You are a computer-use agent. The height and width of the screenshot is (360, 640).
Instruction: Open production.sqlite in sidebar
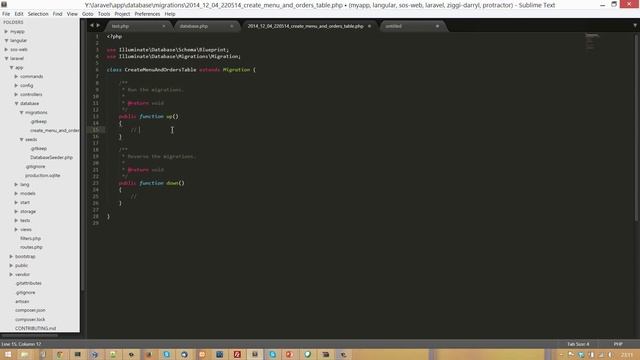42,175
